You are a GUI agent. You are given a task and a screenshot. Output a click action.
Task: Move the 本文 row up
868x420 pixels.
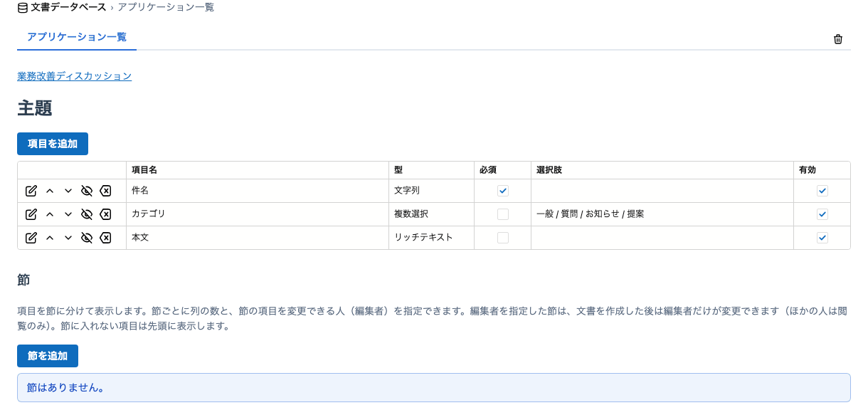pyautogui.click(x=50, y=238)
